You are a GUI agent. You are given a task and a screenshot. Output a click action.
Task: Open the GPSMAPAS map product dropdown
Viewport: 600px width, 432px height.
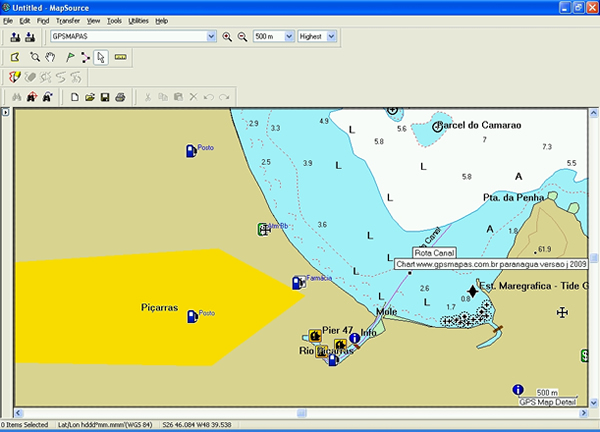210,37
